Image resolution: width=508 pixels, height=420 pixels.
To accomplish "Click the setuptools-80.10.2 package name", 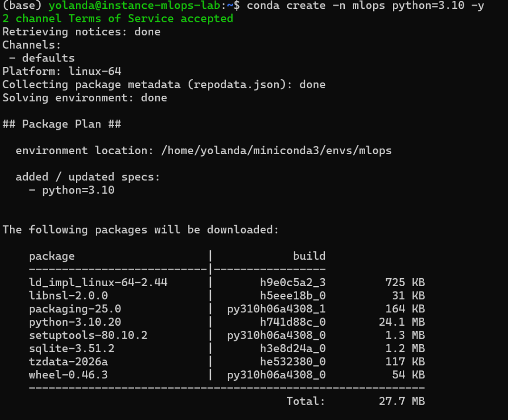I will pyautogui.click(x=88, y=335).
